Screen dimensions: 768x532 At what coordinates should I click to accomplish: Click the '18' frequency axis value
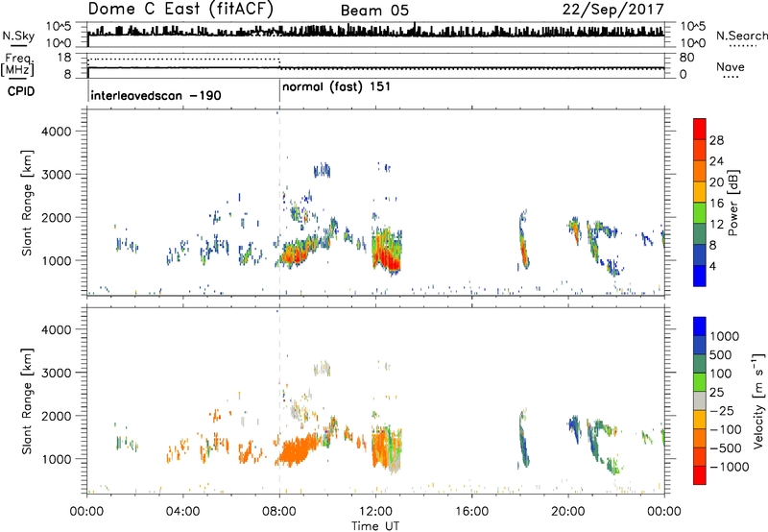click(64, 58)
